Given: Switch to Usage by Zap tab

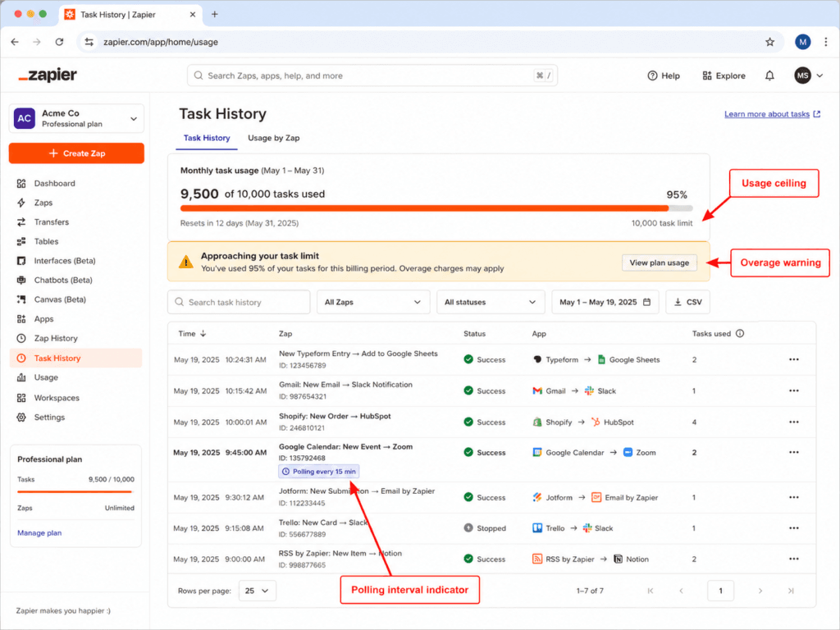Looking at the screenshot, I should tap(273, 138).
